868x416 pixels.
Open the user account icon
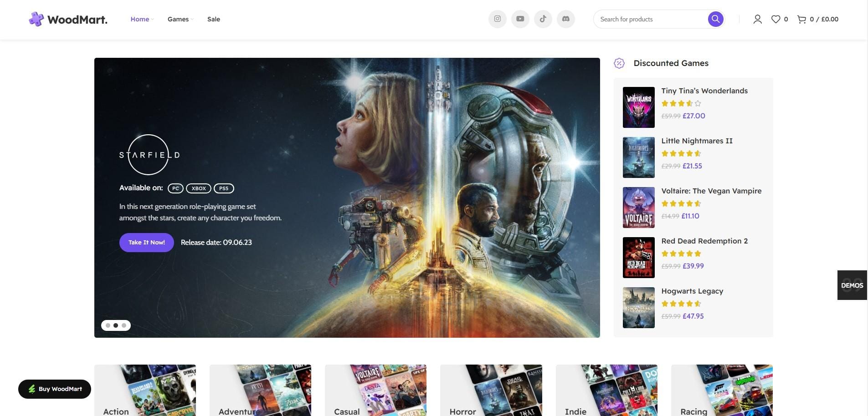pos(757,19)
